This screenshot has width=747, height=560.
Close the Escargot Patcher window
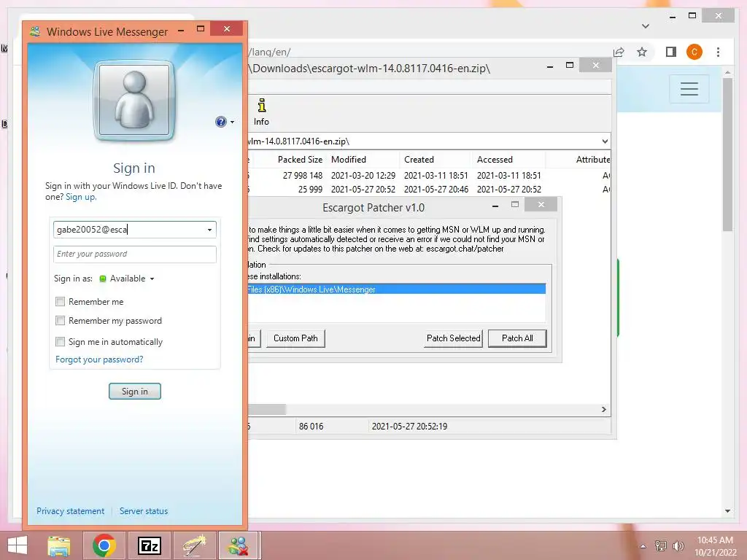541,205
